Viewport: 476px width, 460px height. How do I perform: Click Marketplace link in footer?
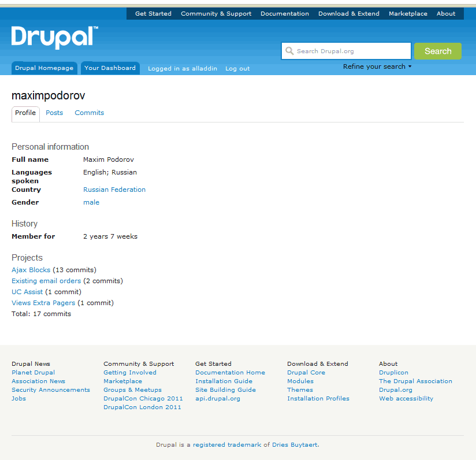point(122,381)
